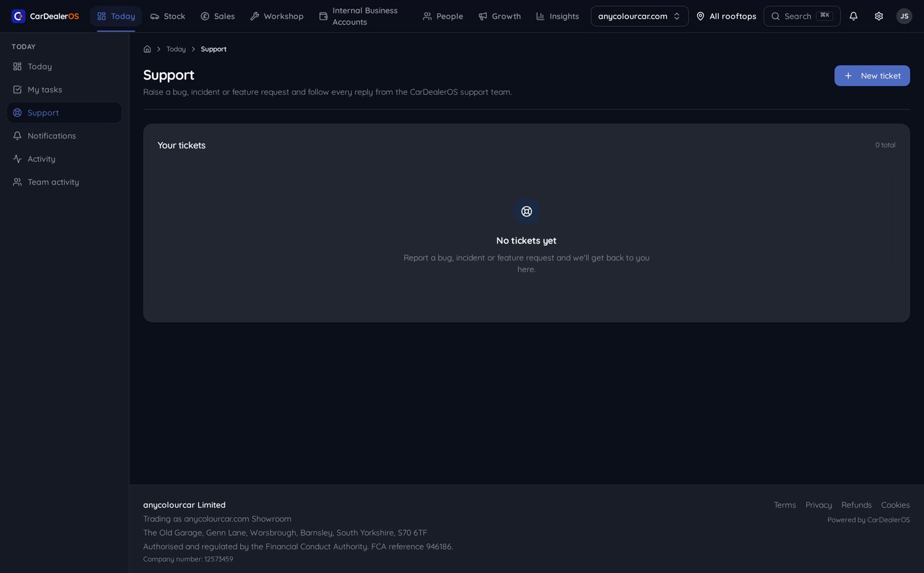Open Internal Business Accounts
924x573 pixels.
363,16
